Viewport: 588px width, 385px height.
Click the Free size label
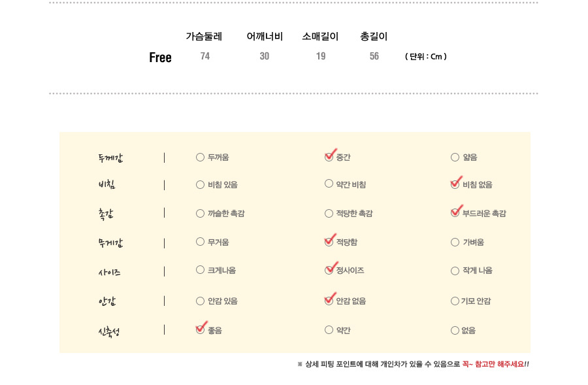tap(161, 58)
